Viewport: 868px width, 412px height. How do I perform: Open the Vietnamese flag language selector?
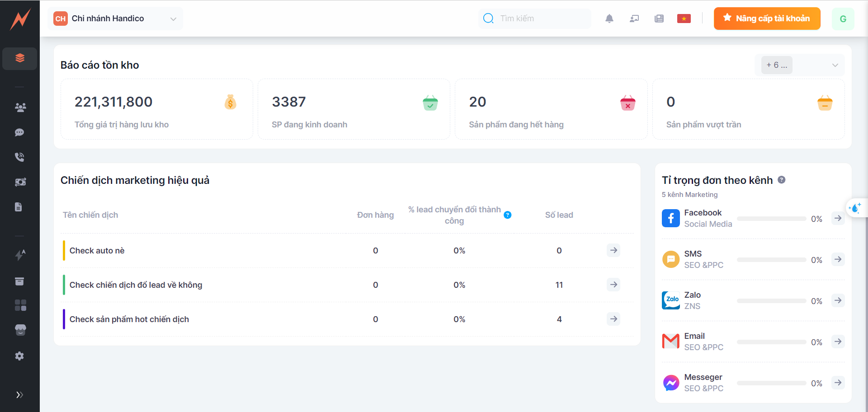684,19
